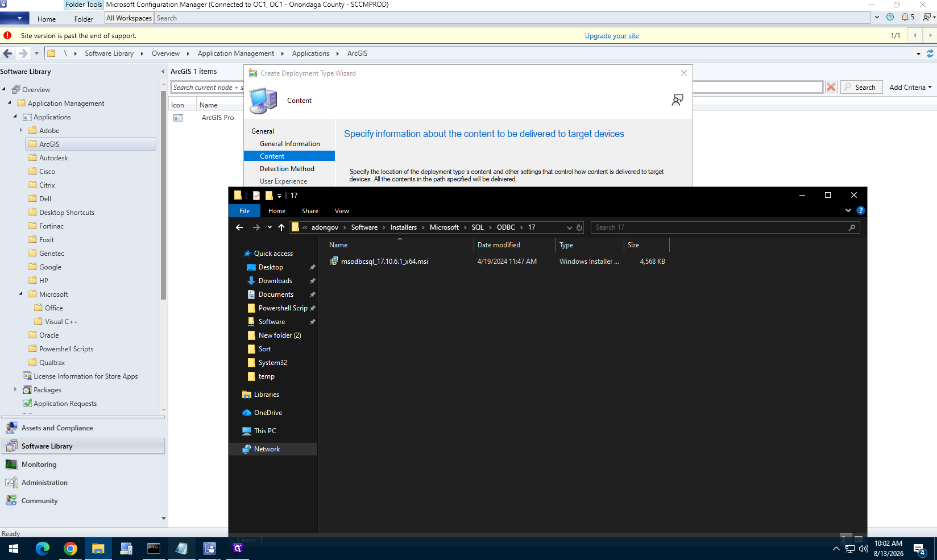Select License Information for Store Apps
Viewport: 937px width, 560px height.
86,376
